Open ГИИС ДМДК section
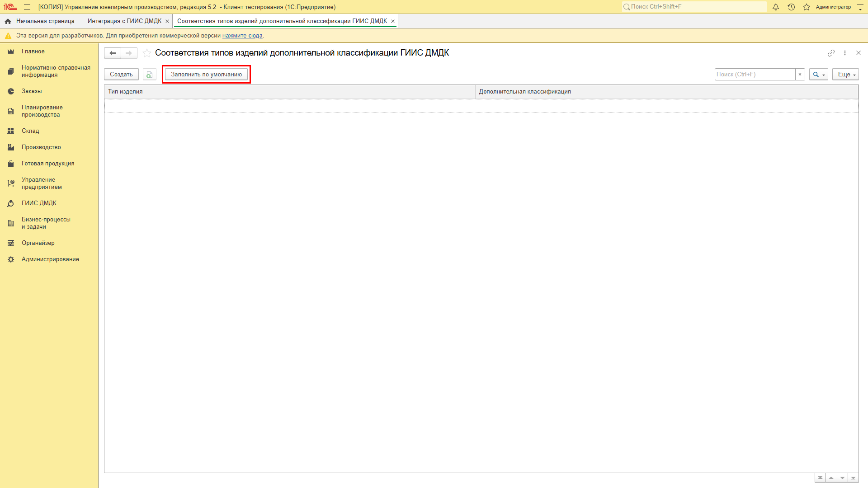Screen dimensions: 868x488 49,203
